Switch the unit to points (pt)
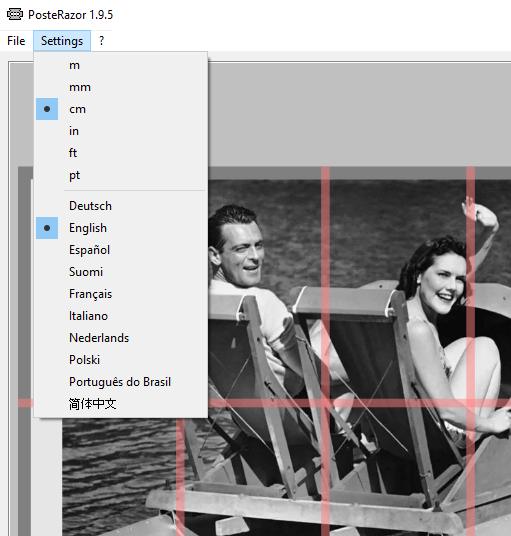The image size is (511, 536). (x=121, y=175)
